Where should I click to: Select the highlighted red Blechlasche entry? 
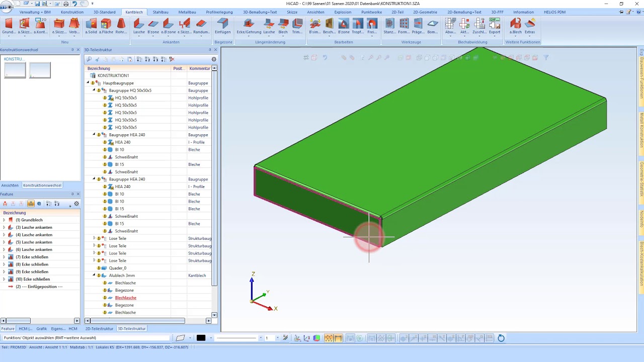pyautogui.click(x=126, y=298)
